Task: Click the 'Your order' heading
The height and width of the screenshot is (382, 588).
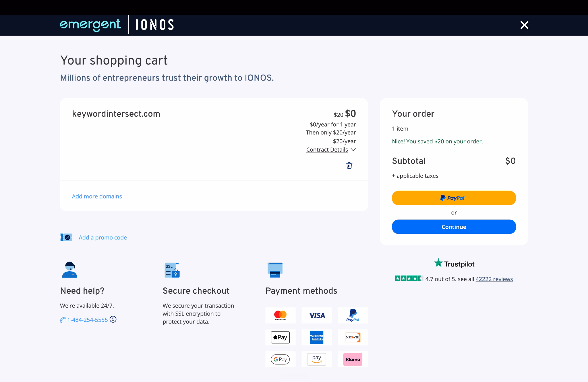Action: [413, 114]
